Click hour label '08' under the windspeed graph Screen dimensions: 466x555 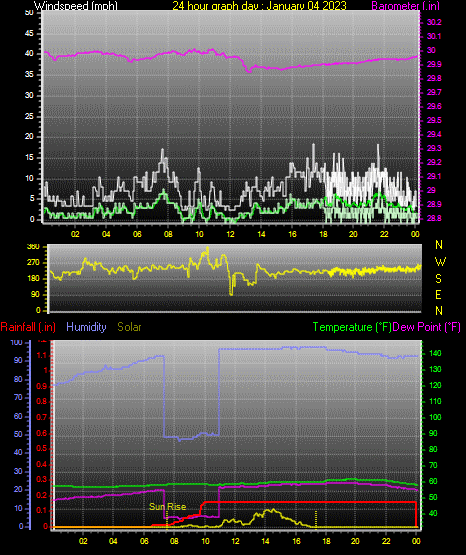tap(168, 234)
